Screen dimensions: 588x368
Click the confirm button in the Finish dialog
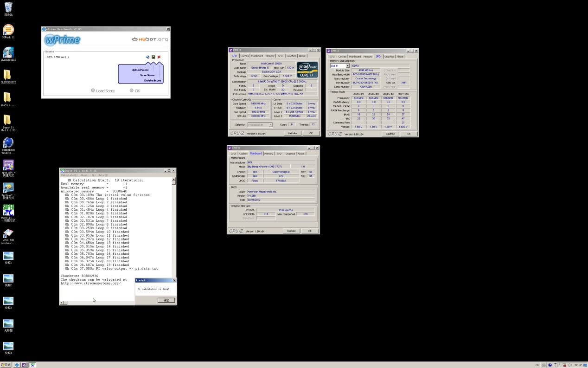(166, 300)
